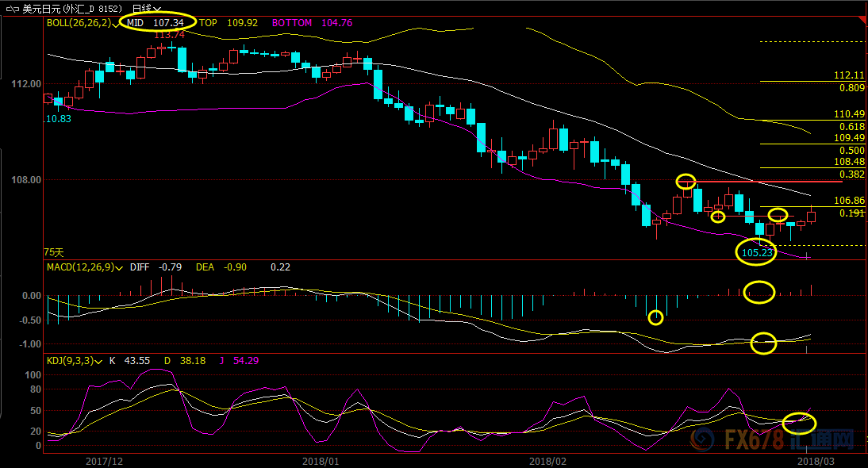Click the 105.23 low price label
Viewport: 868px width, 468px height.
(756, 252)
